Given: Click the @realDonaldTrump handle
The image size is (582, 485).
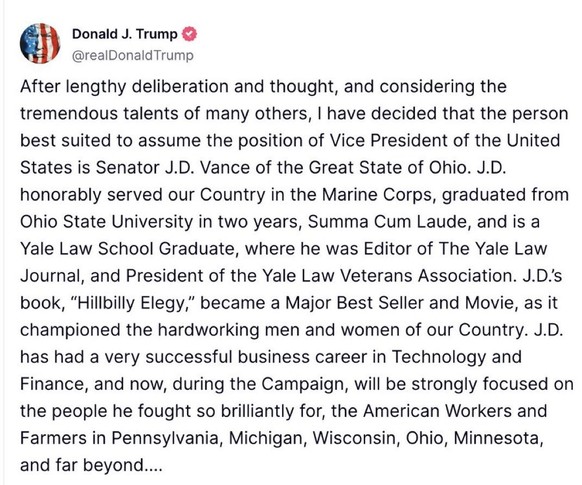Looking at the screenshot, I should 133,55.
